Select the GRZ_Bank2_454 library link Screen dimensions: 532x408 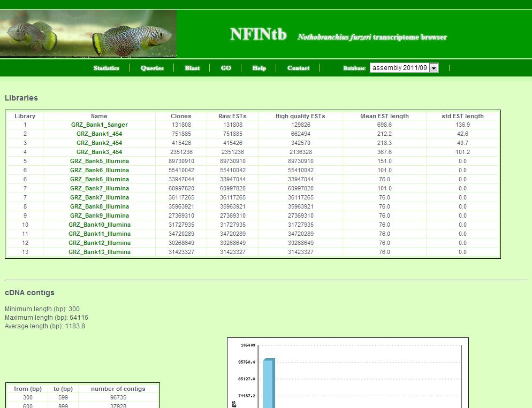[x=99, y=143]
